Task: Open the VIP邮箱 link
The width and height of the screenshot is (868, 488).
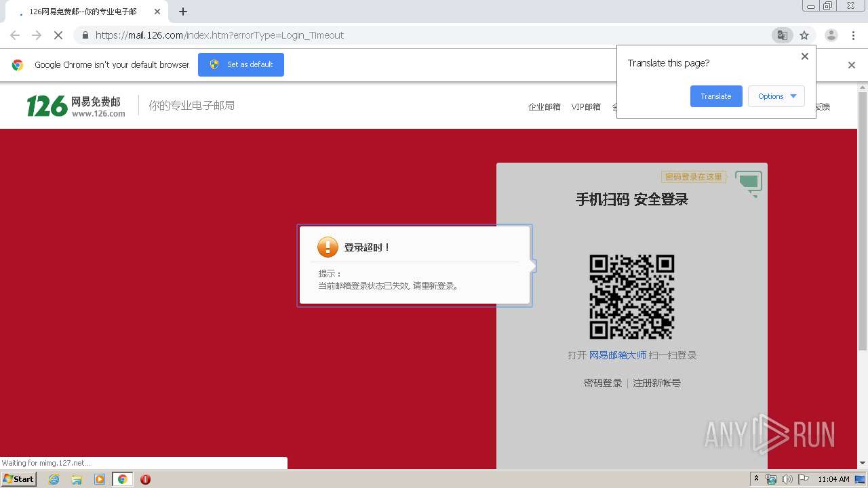Action: pos(586,106)
